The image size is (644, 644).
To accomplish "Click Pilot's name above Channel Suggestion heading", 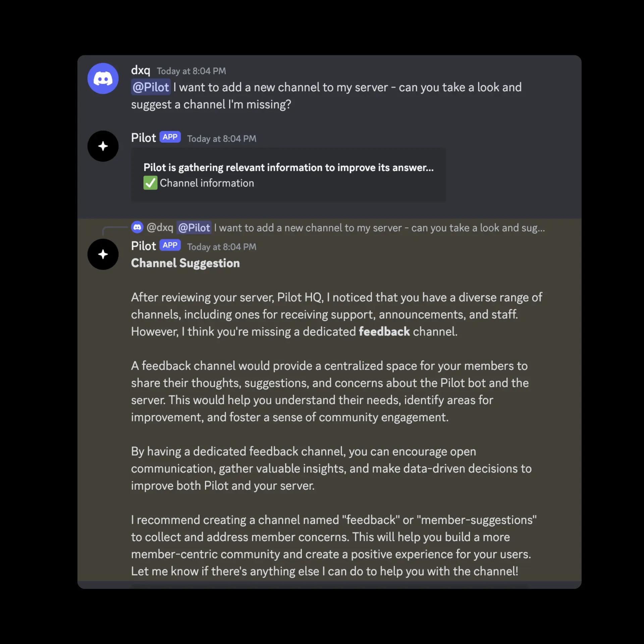I will coord(144,246).
